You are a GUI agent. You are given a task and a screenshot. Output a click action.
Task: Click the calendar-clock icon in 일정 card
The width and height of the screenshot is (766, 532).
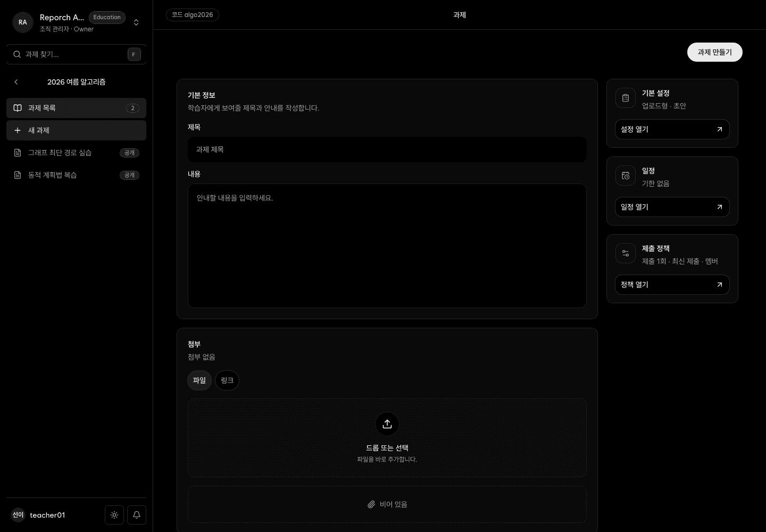626,176
